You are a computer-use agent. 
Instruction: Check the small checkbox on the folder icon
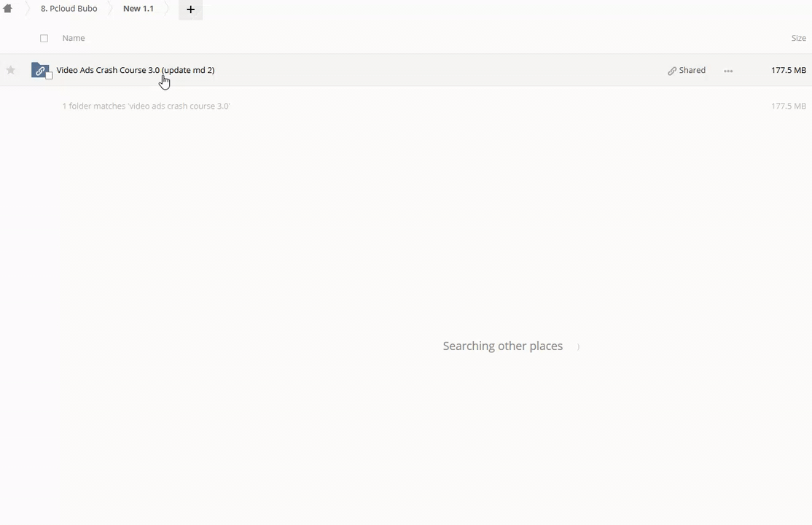tap(49, 76)
